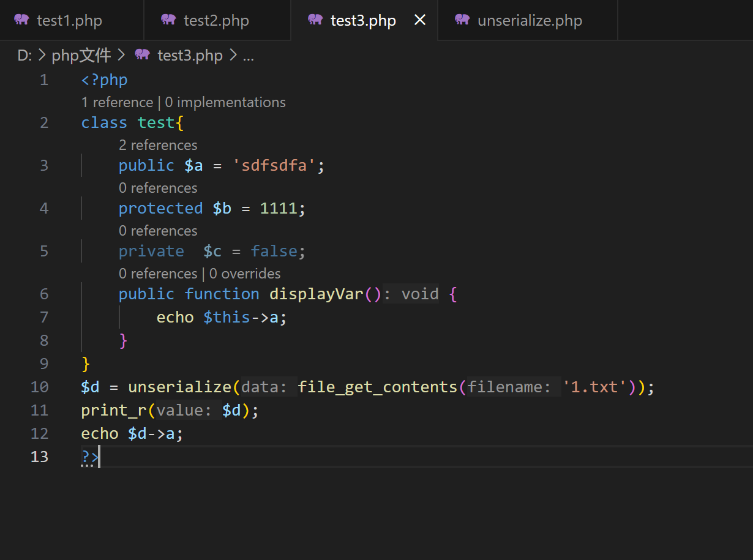Click PHP elephant icon on test3.php tab
Viewport: 753px width, 560px height.
315,20
